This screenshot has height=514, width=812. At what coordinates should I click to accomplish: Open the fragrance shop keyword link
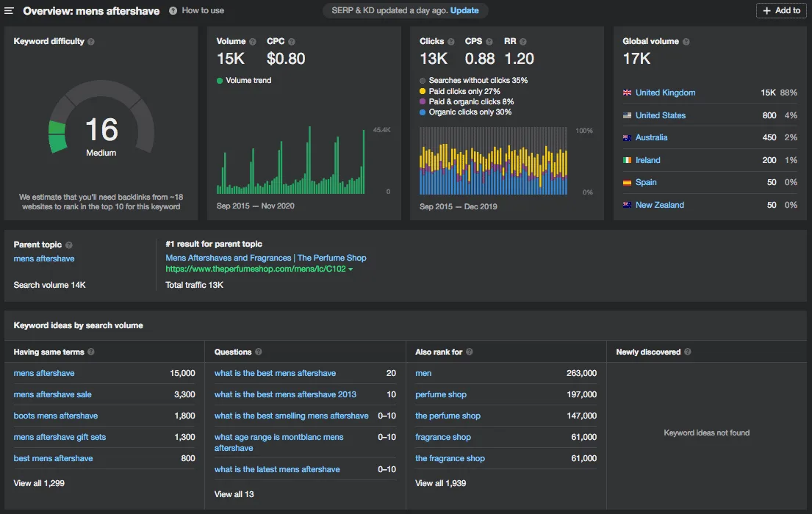coord(443,437)
